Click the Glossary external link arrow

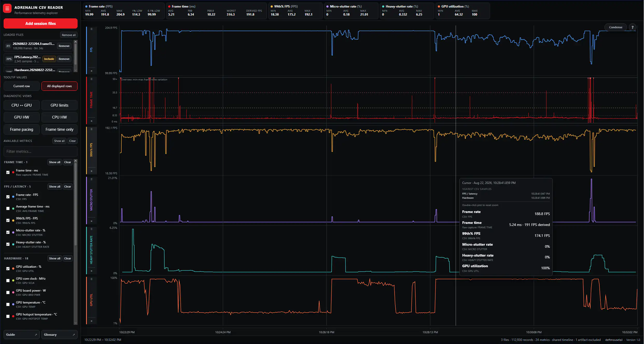click(x=74, y=335)
